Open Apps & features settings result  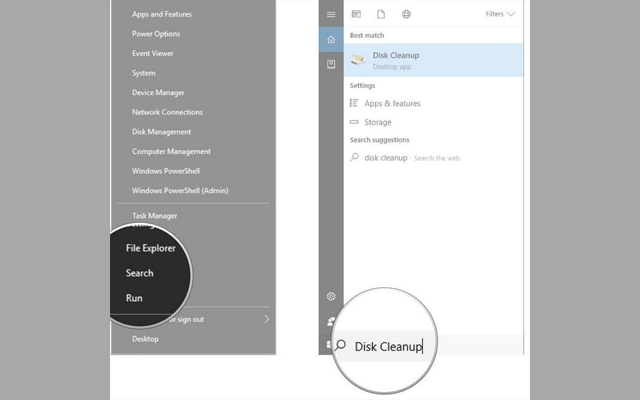coord(392,103)
